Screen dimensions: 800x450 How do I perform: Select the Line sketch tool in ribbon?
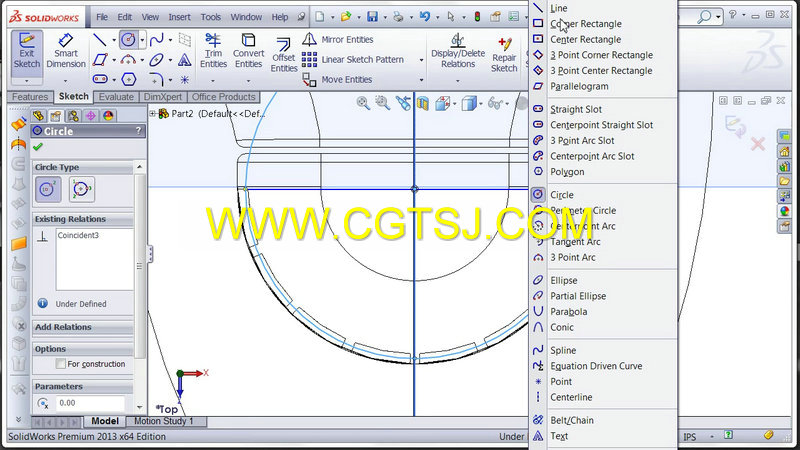pyautogui.click(x=100, y=39)
